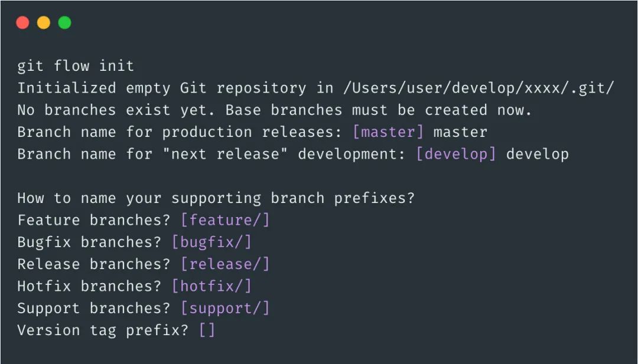
Task: Click the [feature/] prefix text
Action: coord(225,220)
